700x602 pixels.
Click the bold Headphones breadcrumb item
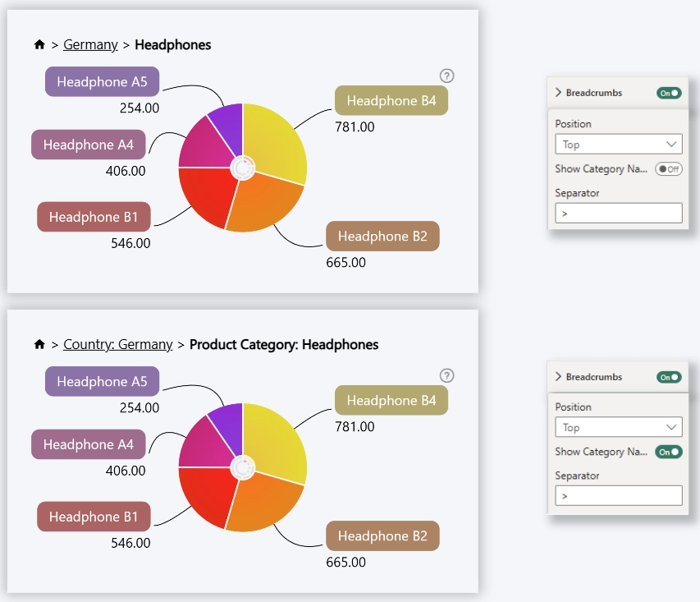pyautogui.click(x=172, y=45)
